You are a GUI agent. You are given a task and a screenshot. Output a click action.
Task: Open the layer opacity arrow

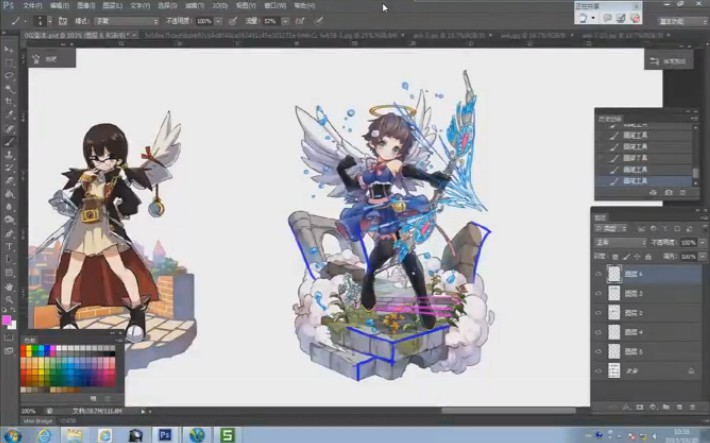pyautogui.click(x=703, y=243)
